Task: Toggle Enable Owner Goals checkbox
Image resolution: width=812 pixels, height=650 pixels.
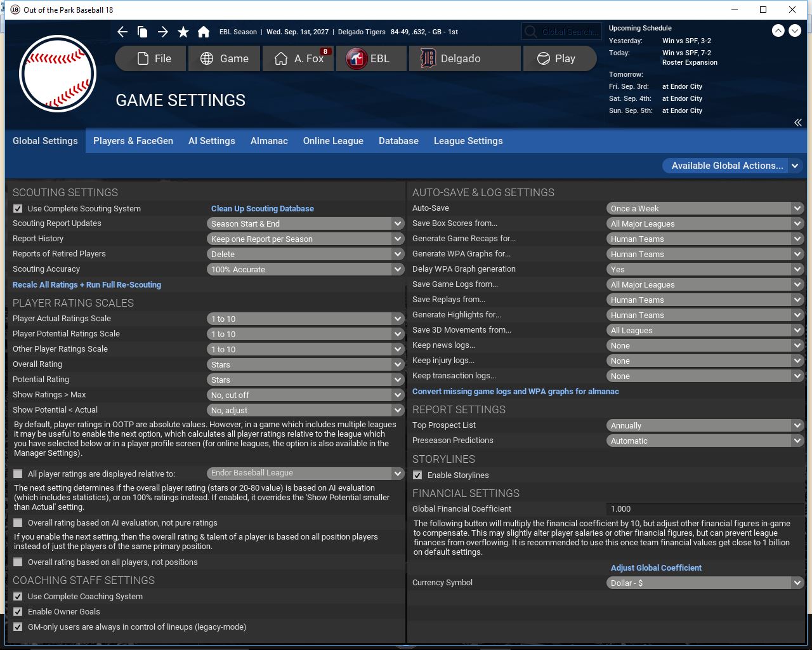Action: point(18,612)
